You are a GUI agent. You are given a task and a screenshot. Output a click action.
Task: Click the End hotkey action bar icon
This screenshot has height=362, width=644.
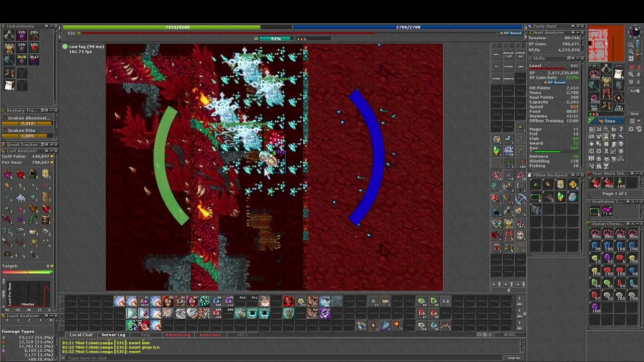325,313
